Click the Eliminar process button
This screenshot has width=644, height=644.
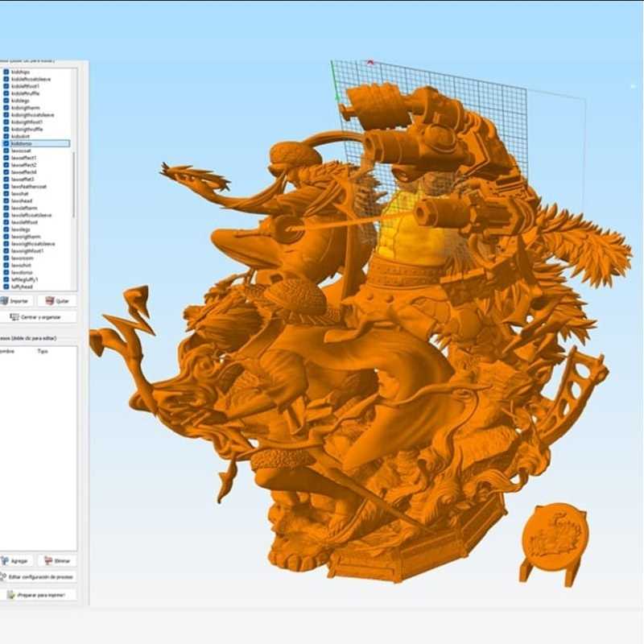57,560
